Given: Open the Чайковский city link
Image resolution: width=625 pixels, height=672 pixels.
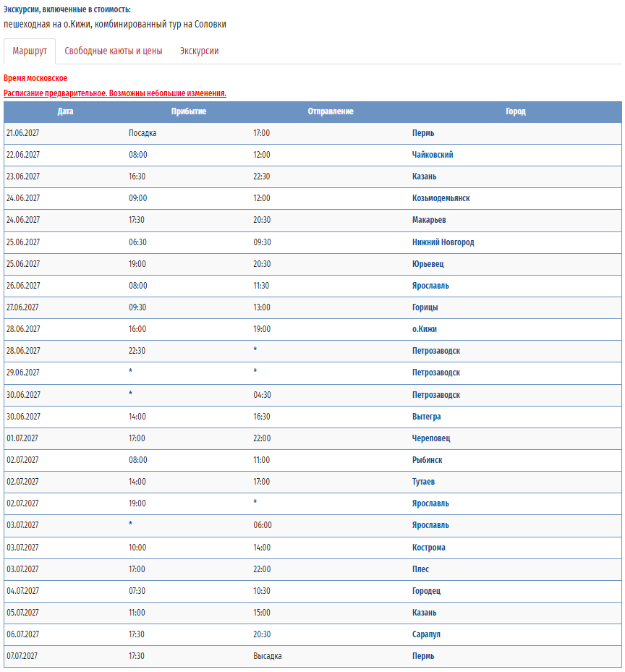Looking at the screenshot, I should [433, 155].
